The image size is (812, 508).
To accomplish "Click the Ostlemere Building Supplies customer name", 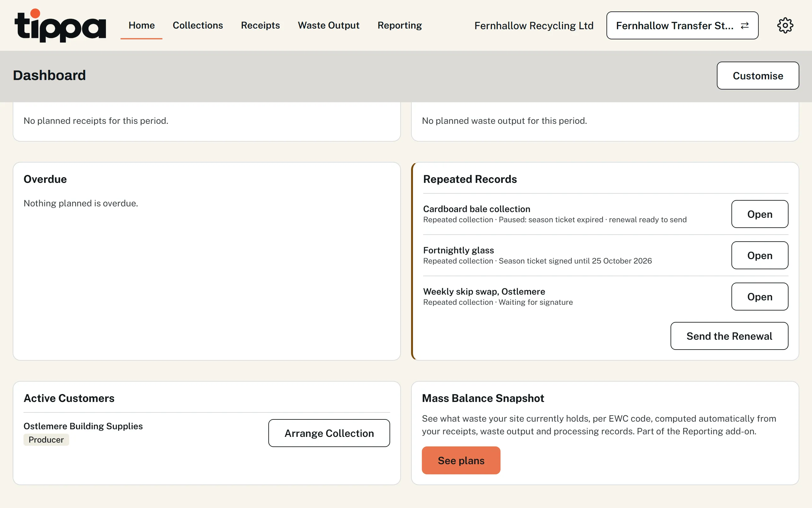I will coord(83,426).
